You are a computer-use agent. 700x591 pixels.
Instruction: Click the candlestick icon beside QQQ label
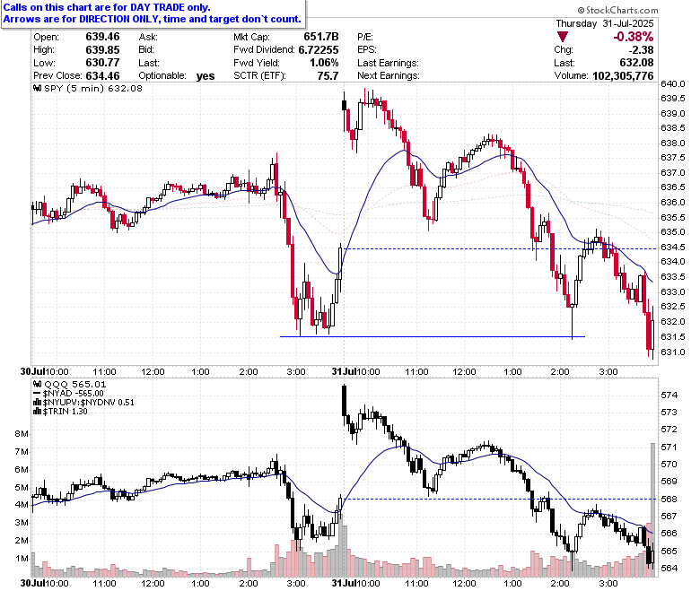38,384
